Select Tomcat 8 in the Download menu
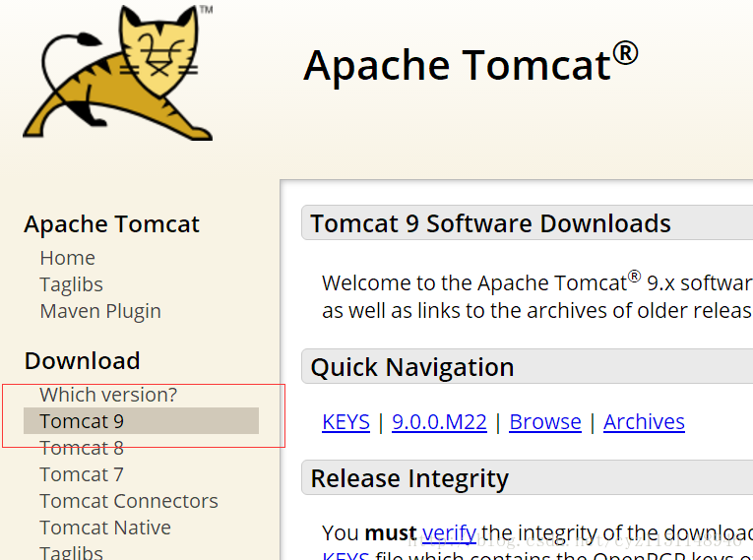Screen dimensions: 753x560 82,448
